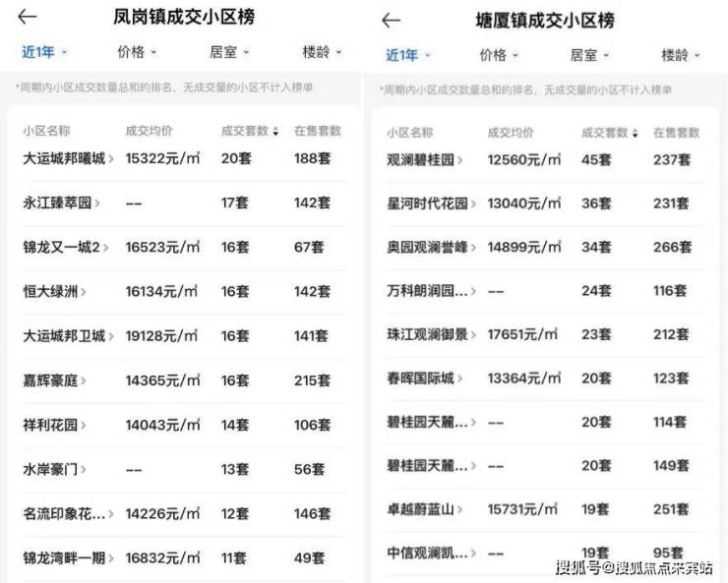Image resolution: width=728 pixels, height=583 pixels.
Task: Sort 塘厦镇 list by 成交套数 arrows
Action: pyautogui.click(x=635, y=133)
